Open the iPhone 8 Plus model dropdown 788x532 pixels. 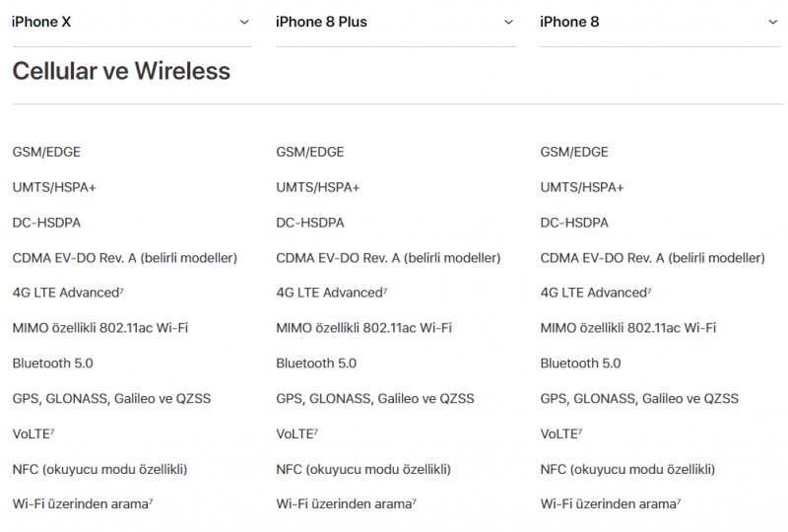395,22
